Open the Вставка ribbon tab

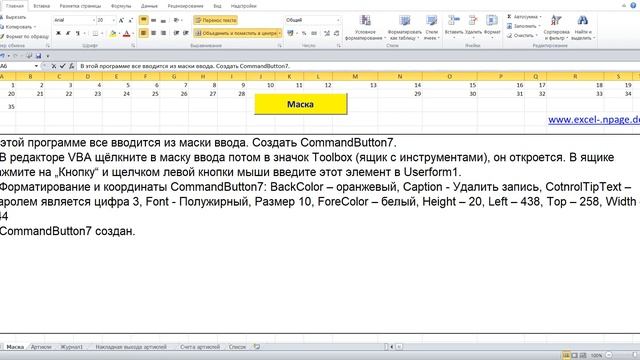tap(42, 6)
